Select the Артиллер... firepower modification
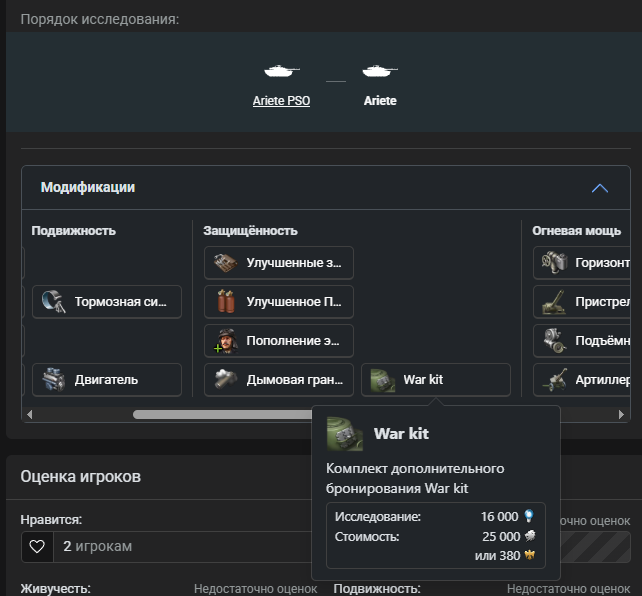The height and width of the screenshot is (596, 642). pyautogui.click(x=582, y=379)
